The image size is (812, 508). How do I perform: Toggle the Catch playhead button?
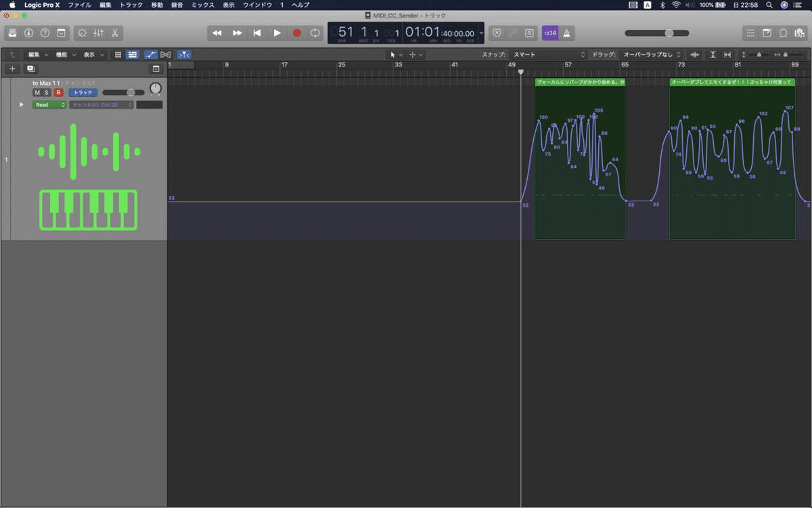tap(184, 54)
